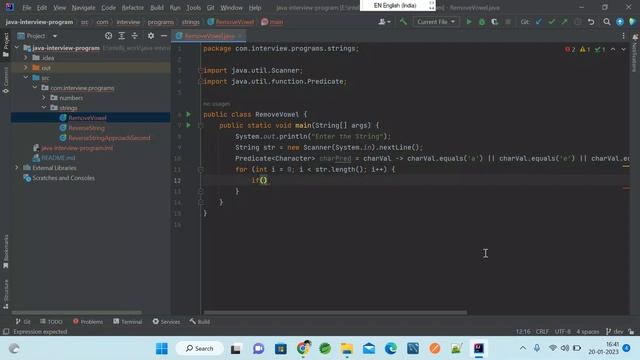Open Microsoft Edge from taskbar

click(x=391, y=349)
